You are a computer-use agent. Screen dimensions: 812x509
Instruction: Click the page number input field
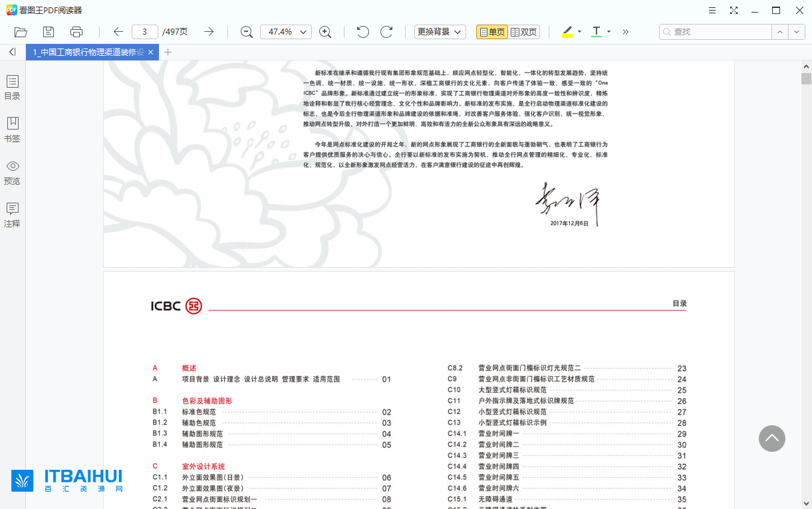pos(145,32)
